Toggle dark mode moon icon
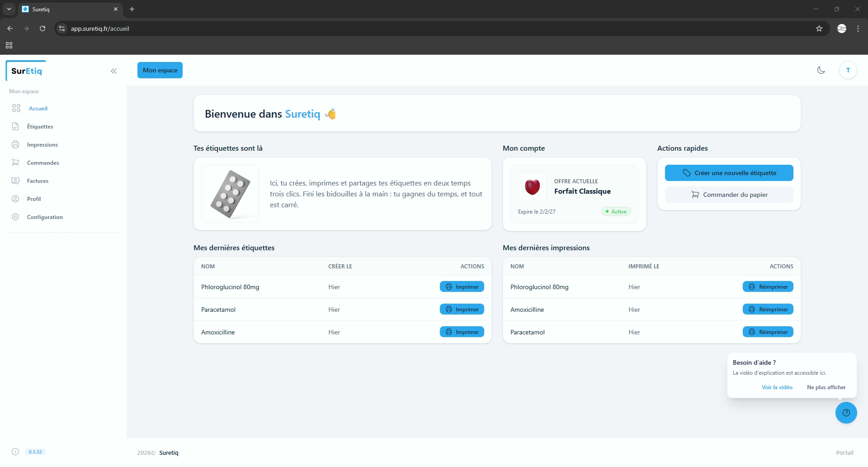868x467 pixels. pos(821,70)
